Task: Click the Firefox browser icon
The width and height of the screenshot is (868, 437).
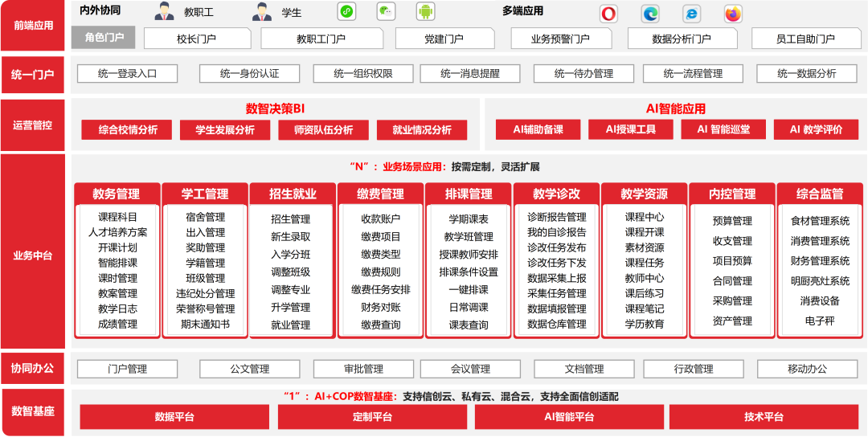Action: [x=733, y=14]
